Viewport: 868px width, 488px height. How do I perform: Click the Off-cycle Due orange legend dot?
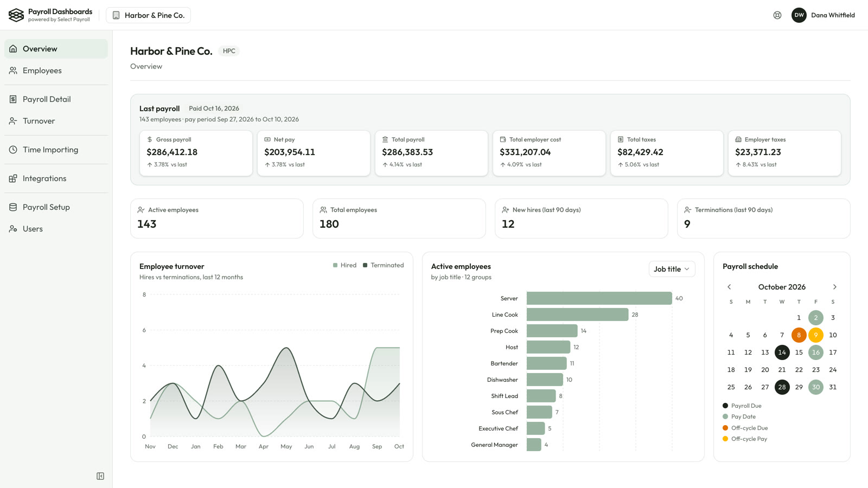pos(725,428)
